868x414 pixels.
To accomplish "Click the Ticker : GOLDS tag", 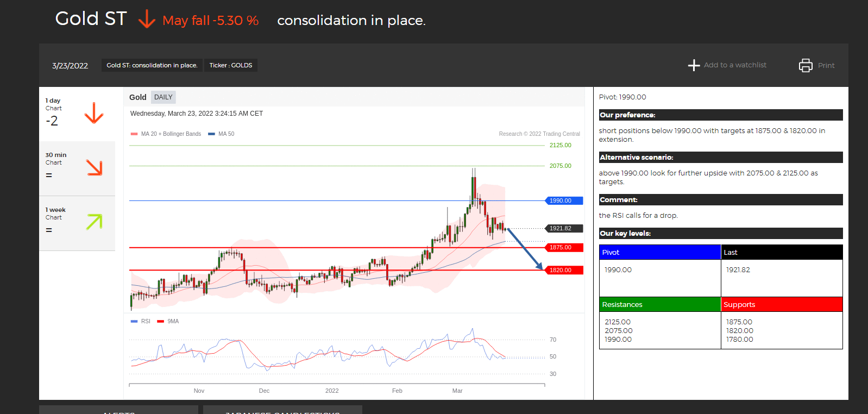I will point(231,65).
